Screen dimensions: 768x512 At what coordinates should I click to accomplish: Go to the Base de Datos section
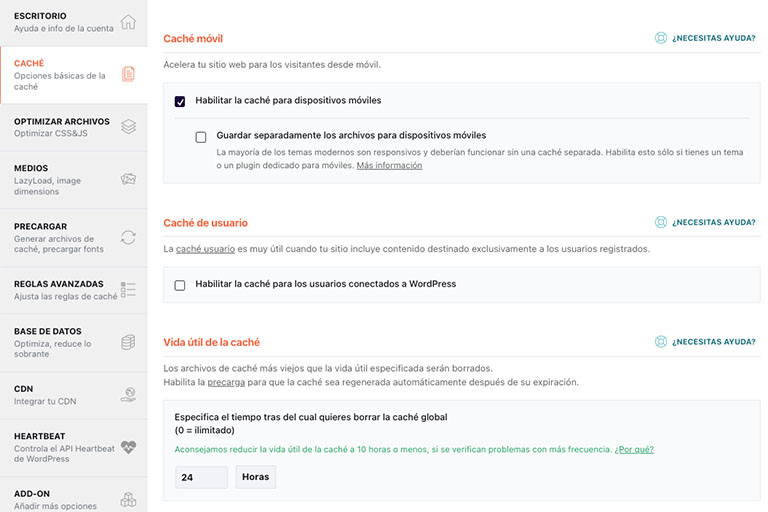(x=74, y=342)
